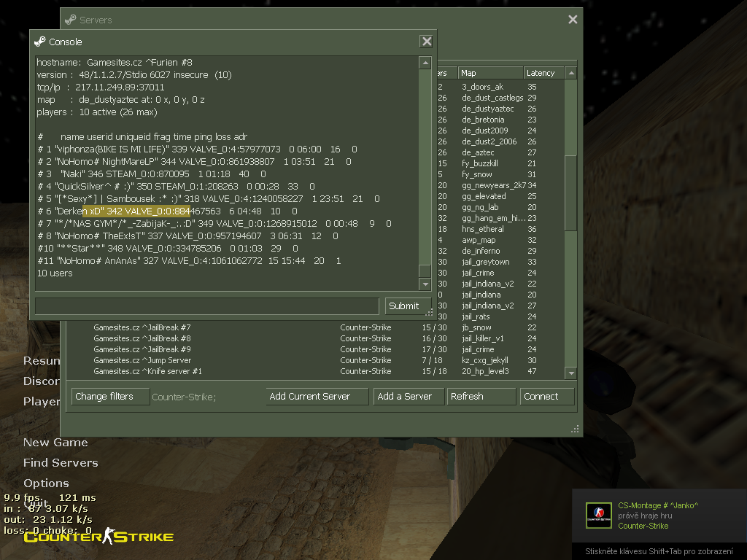Click the Steam notification Counter-Strike game icon

pos(599,516)
